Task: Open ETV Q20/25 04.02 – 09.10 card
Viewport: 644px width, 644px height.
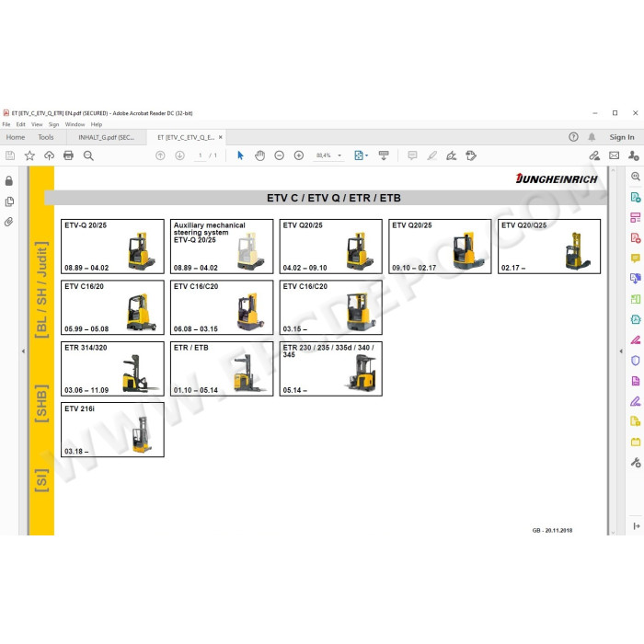Action: (x=331, y=247)
